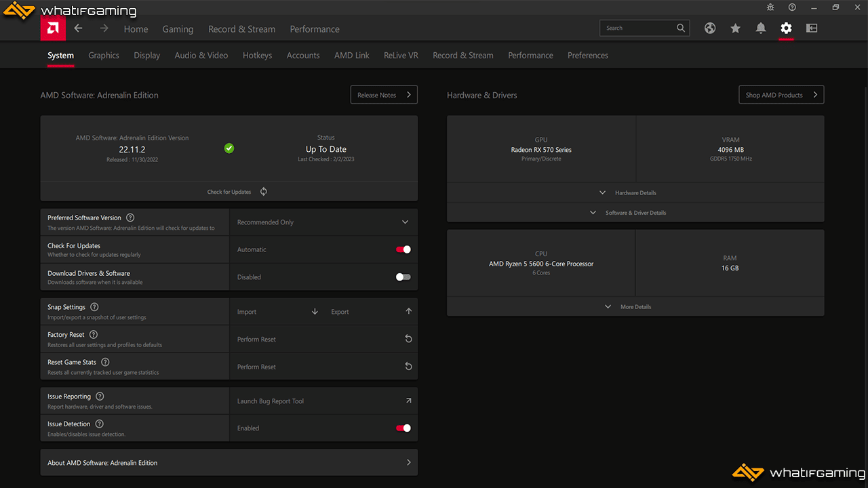Show help for Snap Settings
This screenshot has width=868, height=488.
(x=94, y=307)
